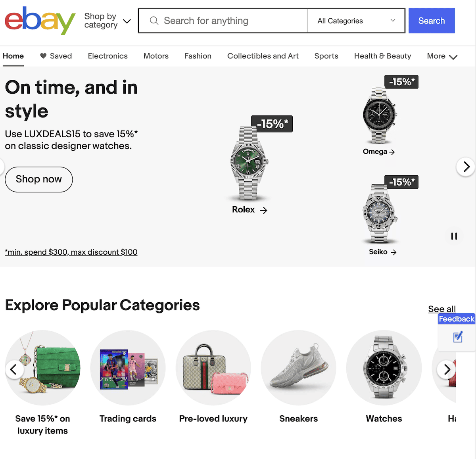Select the heart icon next to Saved
This screenshot has height=459, width=476.
pos(43,56)
